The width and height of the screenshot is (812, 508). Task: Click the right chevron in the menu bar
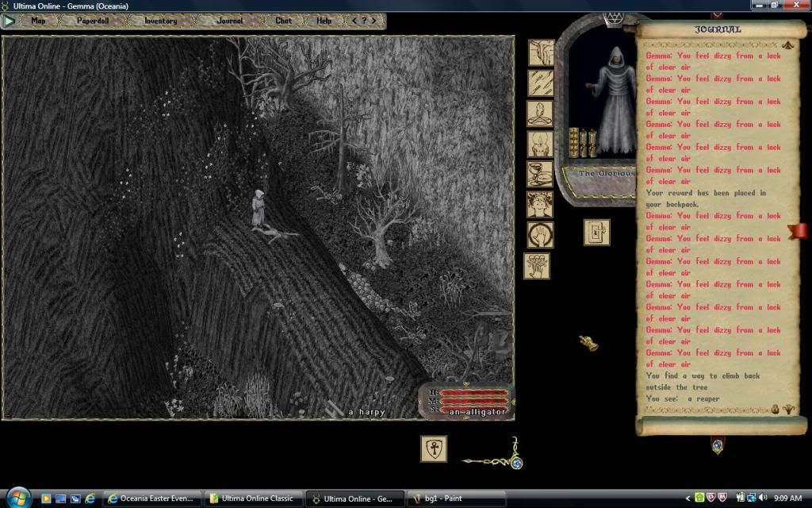pos(374,21)
